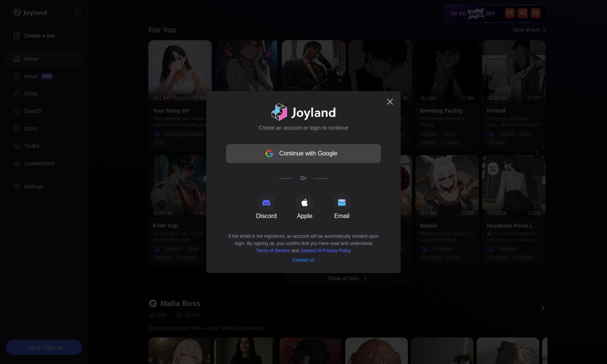
Task: Like the Kristoff bot heart icon
Action: click(x=530, y=98)
